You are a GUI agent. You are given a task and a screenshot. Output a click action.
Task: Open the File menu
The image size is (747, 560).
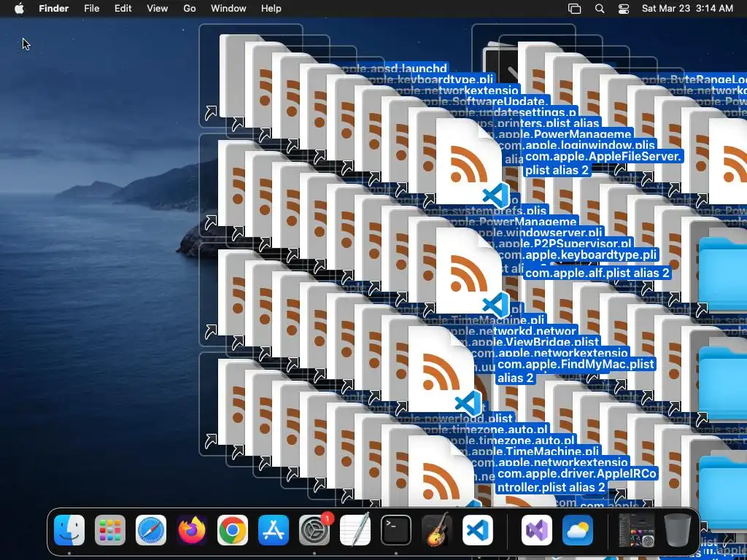tap(91, 8)
